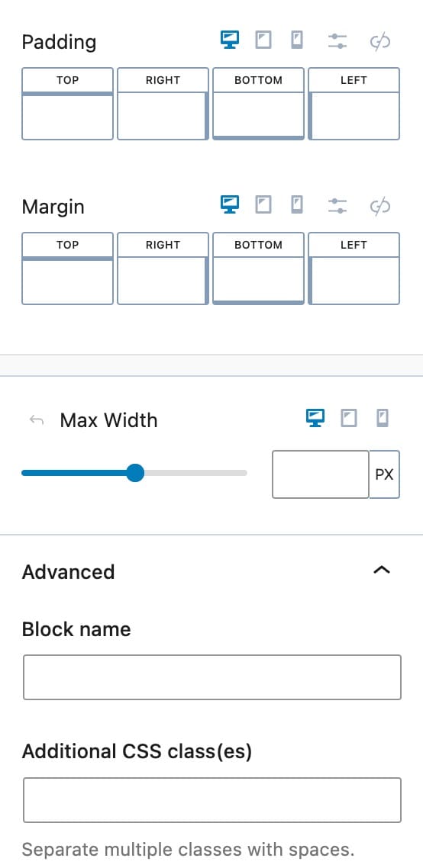Image resolution: width=423 pixels, height=868 pixels.
Task: Select mobile view icon for Margin
Action: click(297, 205)
